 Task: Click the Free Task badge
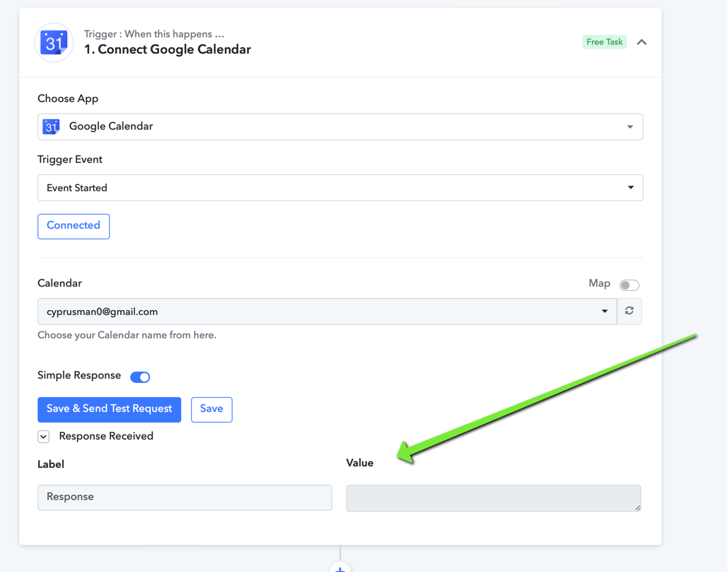(x=604, y=42)
